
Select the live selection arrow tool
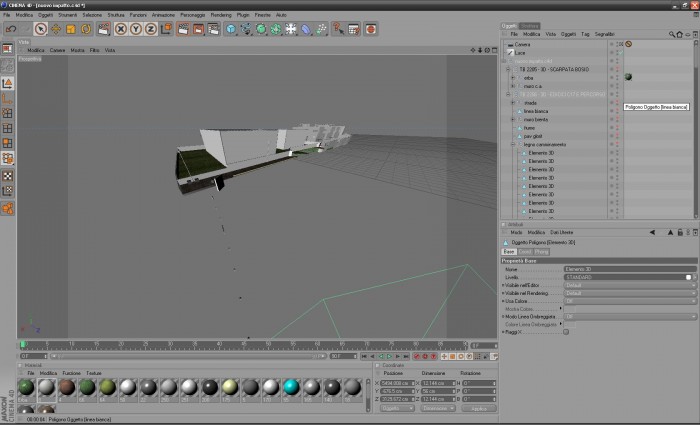[41, 29]
